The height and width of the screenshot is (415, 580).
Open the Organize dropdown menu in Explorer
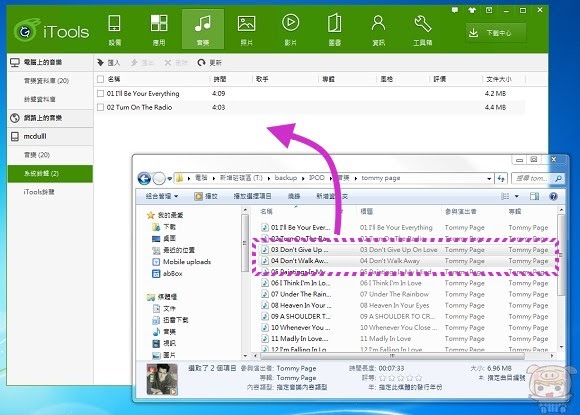(x=162, y=196)
